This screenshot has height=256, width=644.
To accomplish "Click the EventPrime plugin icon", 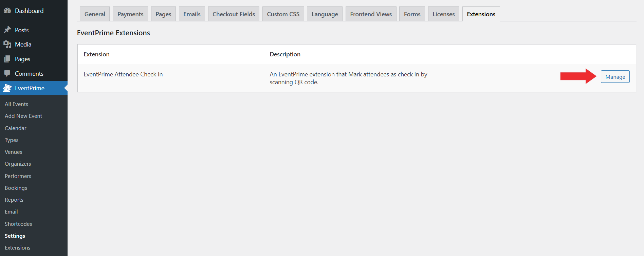I will coord(7,88).
